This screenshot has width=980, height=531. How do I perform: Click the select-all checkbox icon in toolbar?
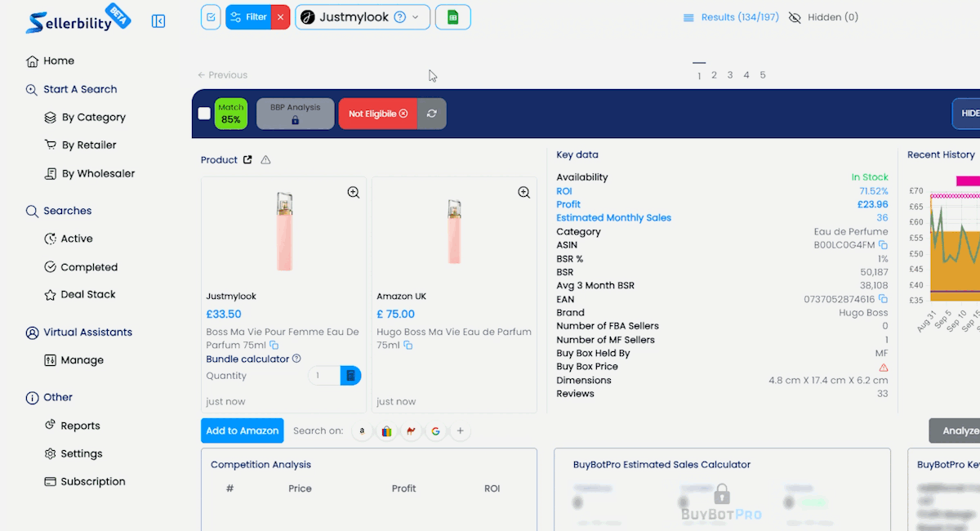(211, 17)
